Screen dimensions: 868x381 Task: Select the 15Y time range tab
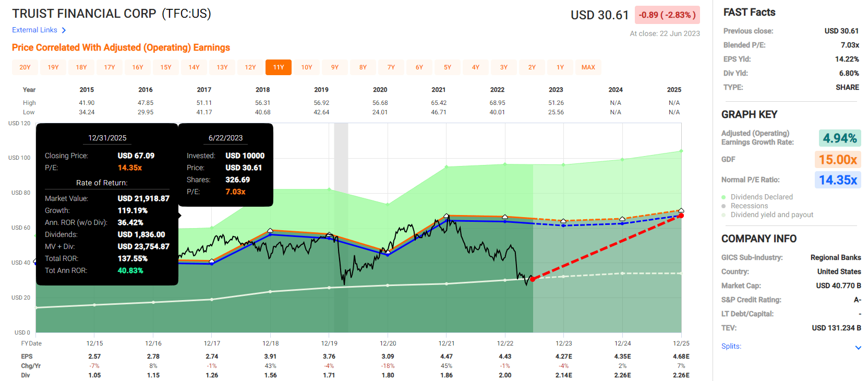166,67
